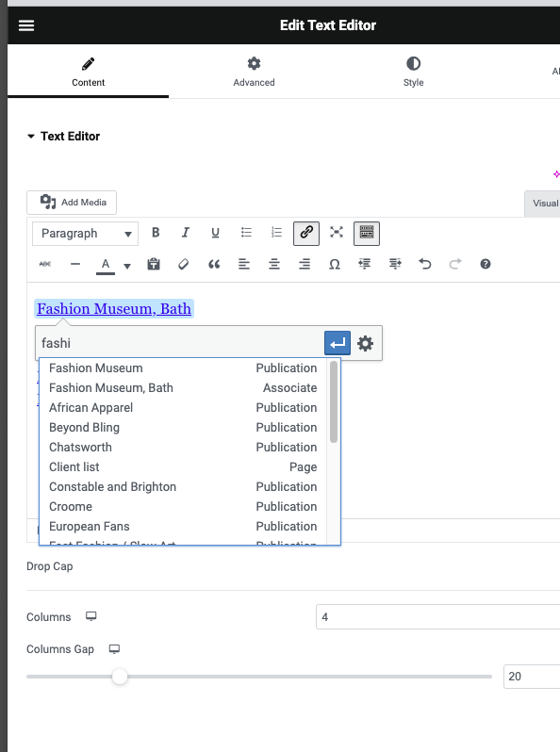Screen dimensions: 560x752
Task: Switch to the Visual editor tab
Action: [545, 204]
